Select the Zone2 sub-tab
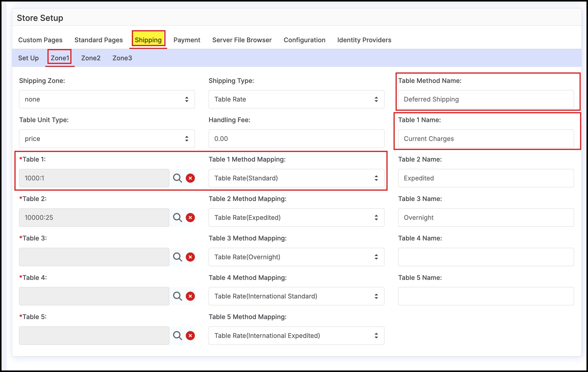This screenshot has height=372, width=588. [91, 58]
